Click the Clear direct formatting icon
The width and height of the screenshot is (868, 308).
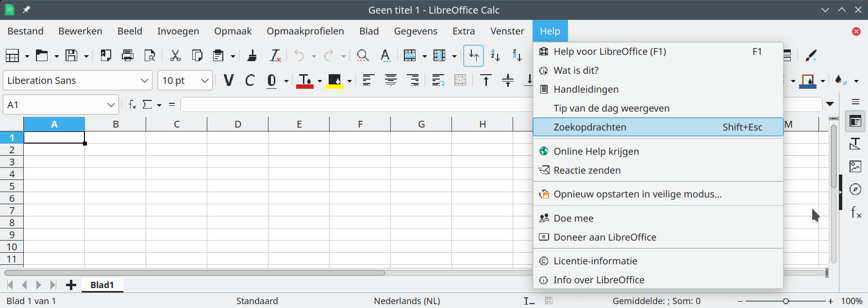(x=275, y=56)
